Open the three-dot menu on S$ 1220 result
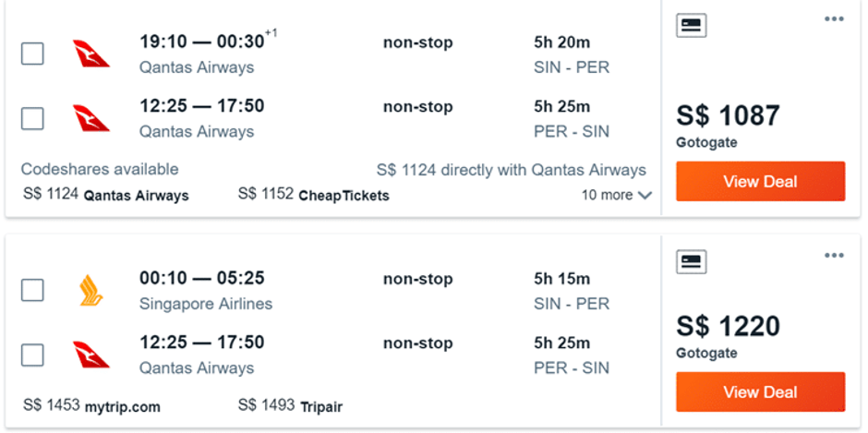Image resolution: width=868 pixels, height=433 pixels. point(834,255)
